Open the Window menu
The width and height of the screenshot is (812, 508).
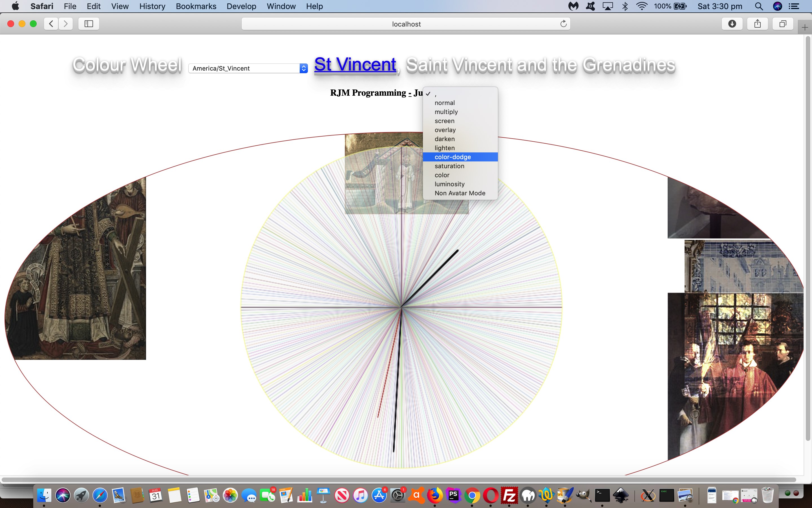(x=281, y=6)
